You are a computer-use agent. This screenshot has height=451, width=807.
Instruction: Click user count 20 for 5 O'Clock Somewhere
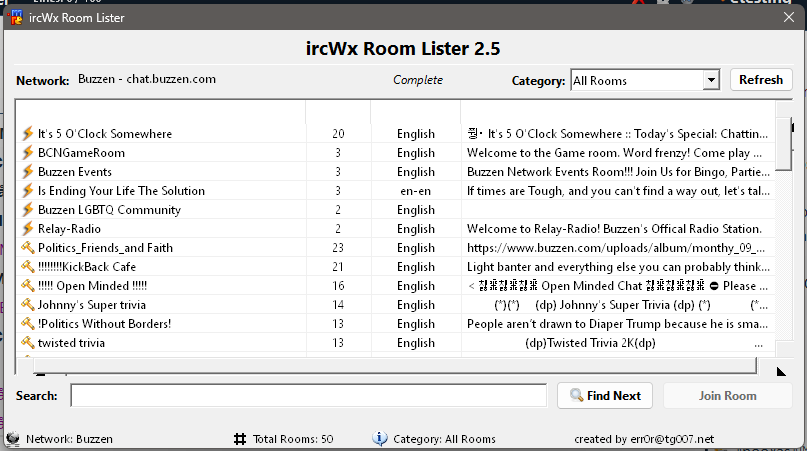tap(338, 134)
